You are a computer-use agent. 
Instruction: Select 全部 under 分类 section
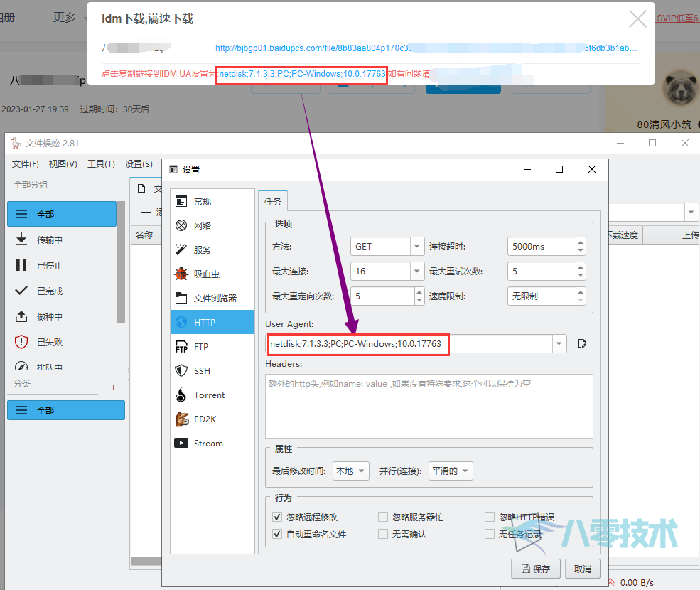66,410
